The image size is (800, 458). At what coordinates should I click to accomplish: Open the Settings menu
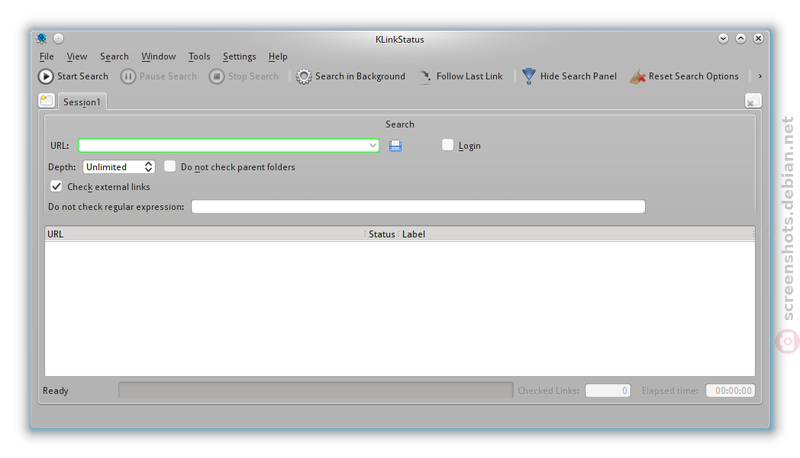(x=239, y=57)
